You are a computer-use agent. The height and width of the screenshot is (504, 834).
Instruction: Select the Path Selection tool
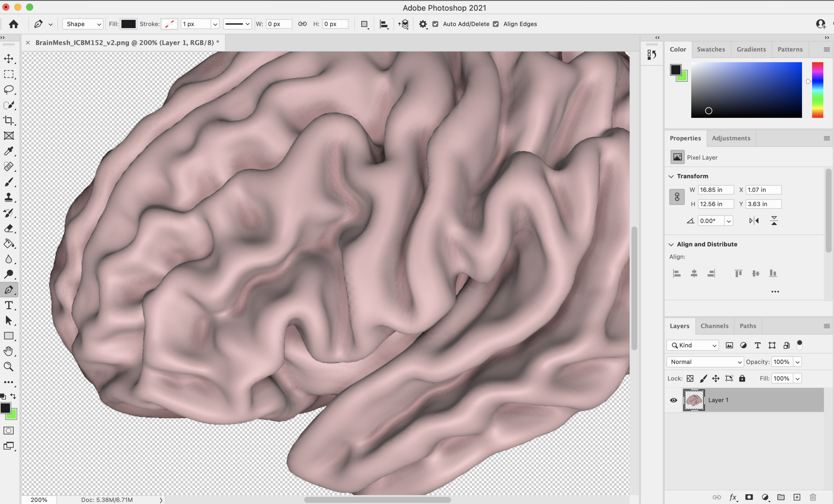(9, 321)
